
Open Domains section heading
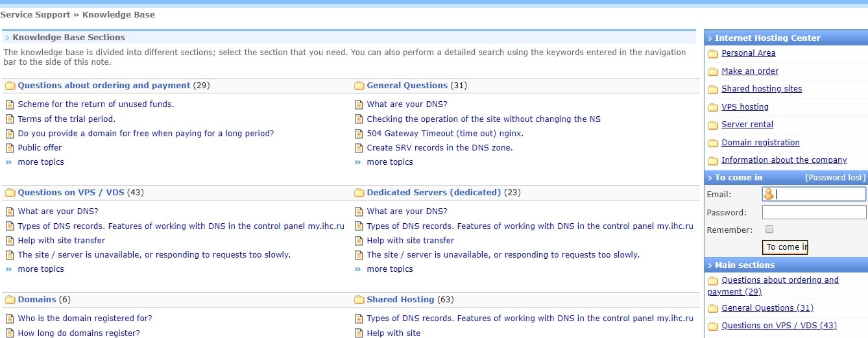(37, 300)
